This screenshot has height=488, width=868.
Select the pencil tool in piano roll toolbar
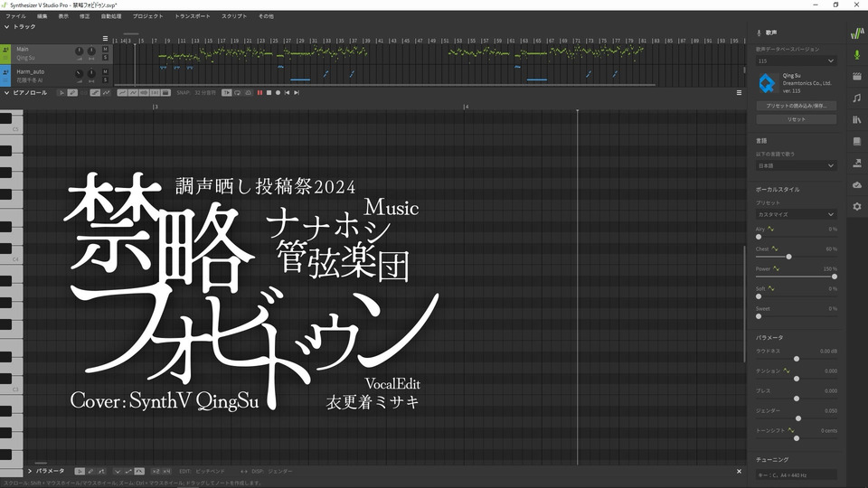(x=72, y=93)
